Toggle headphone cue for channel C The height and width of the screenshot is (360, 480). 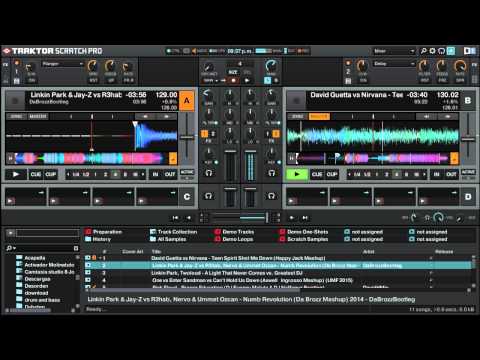(x=209, y=196)
